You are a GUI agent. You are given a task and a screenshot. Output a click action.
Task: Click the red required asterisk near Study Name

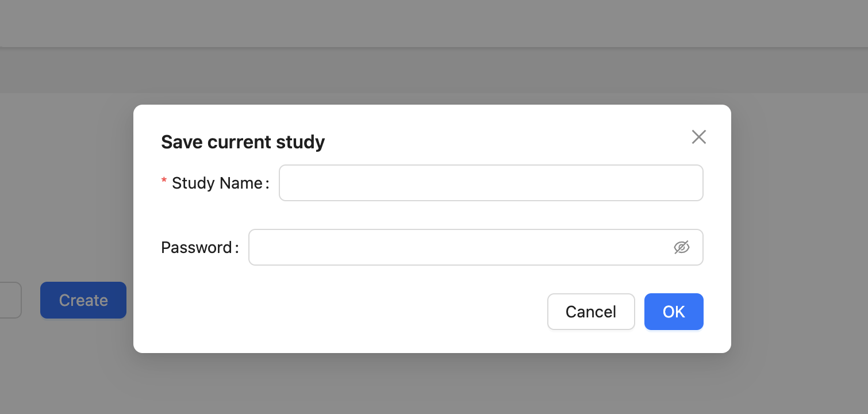click(x=164, y=181)
